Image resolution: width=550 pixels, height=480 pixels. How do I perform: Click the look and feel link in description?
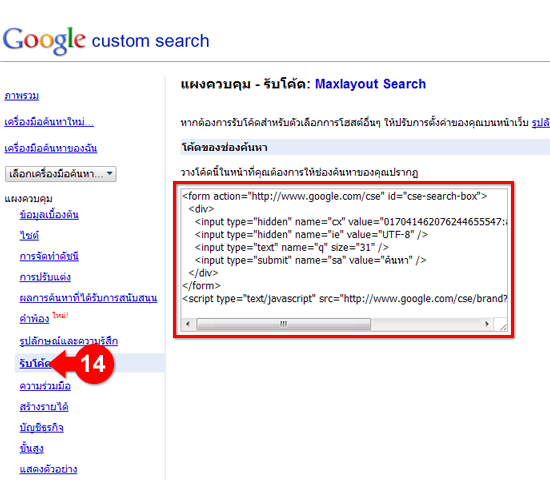(x=541, y=122)
